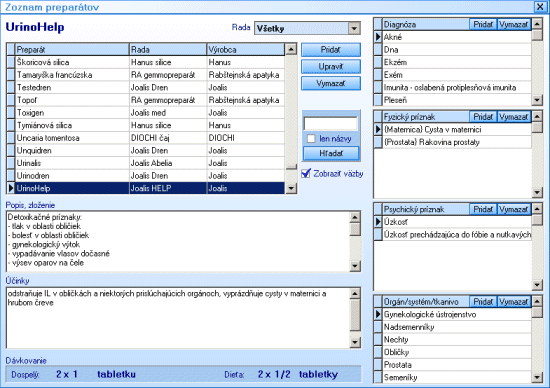Select 'Nechty' in the organ list
The height and width of the screenshot is (388, 550).
pos(457,340)
